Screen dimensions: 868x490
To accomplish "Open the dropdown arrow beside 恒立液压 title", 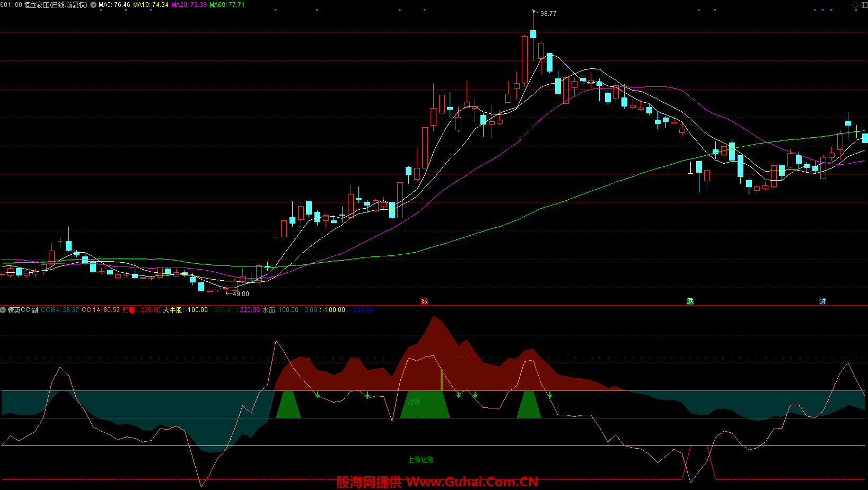I will (x=93, y=5).
